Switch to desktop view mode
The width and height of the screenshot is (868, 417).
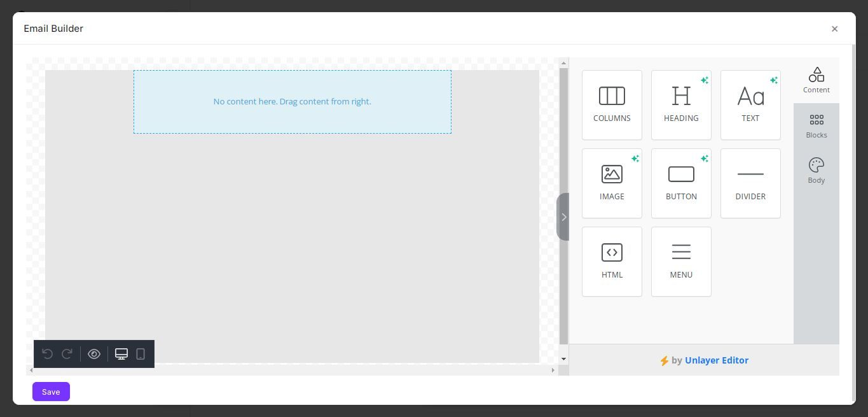121,353
